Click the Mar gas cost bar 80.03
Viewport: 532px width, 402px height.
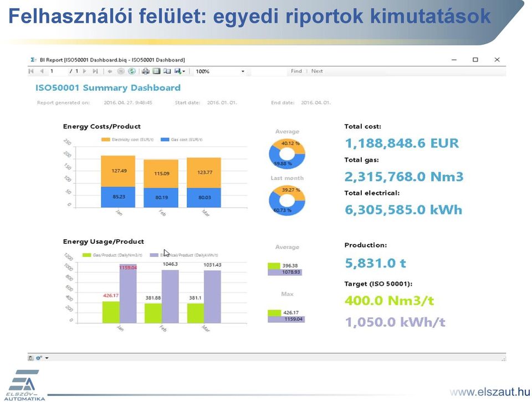[x=204, y=198]
